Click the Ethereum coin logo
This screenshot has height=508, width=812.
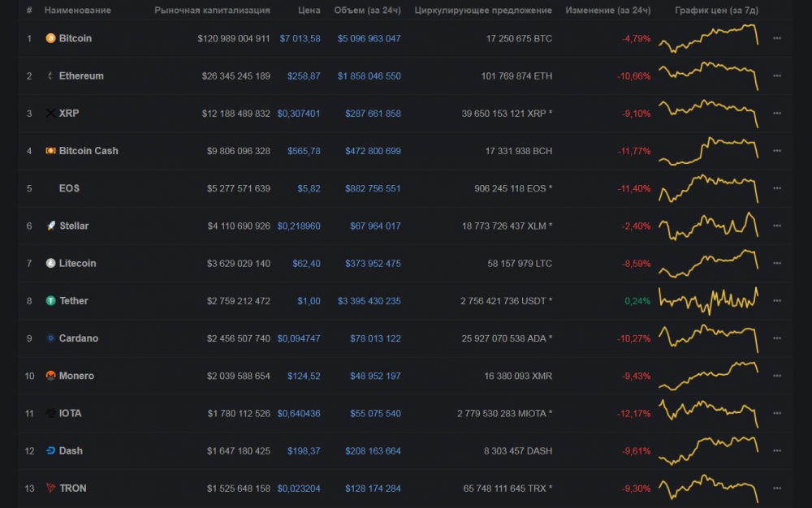[50, 76]
